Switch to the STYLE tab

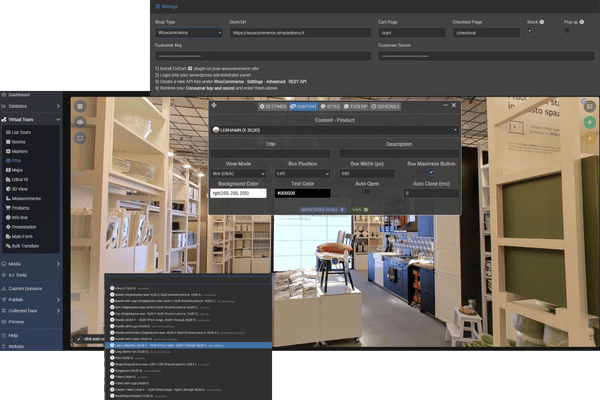coord(330,106)
